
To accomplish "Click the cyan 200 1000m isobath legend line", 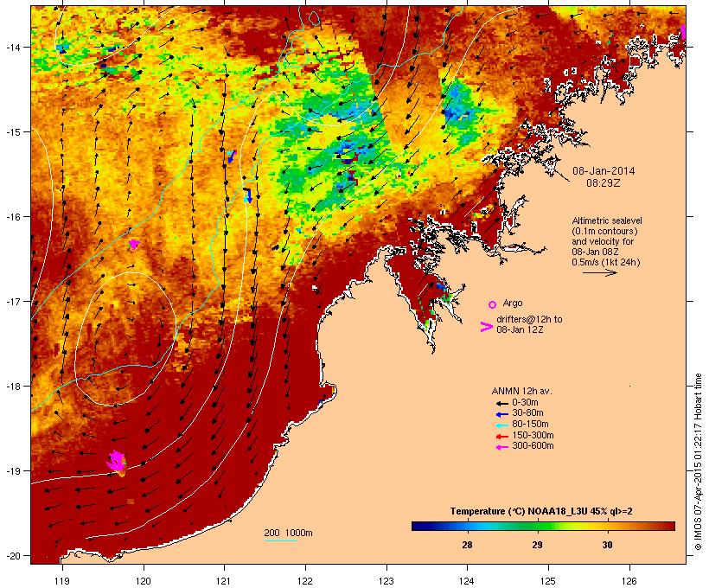I will pyautogui.click(x=280, y=540).
